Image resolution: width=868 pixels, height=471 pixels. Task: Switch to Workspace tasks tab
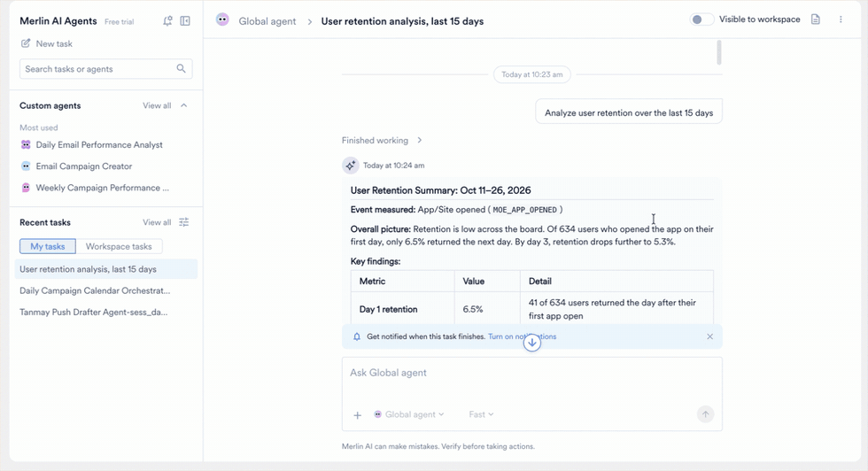pyautogui.click(x=119, y=246)
